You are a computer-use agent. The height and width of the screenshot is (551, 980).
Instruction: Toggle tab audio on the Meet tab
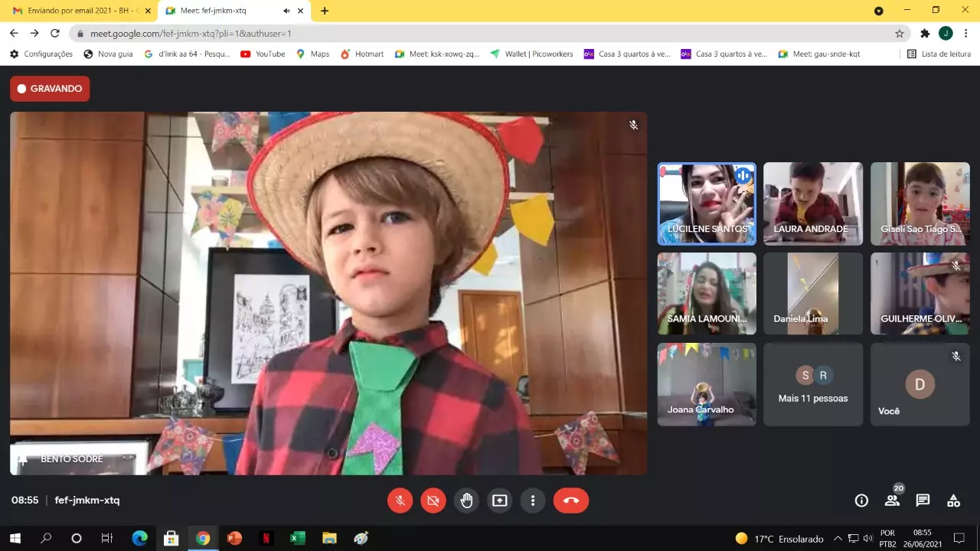click(x=286, y=11)
